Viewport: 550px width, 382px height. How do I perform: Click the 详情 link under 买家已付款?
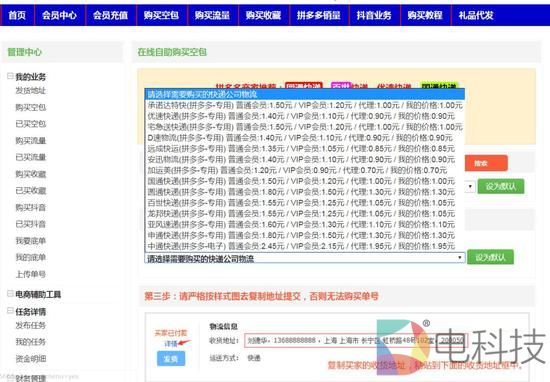click(171, 344)
